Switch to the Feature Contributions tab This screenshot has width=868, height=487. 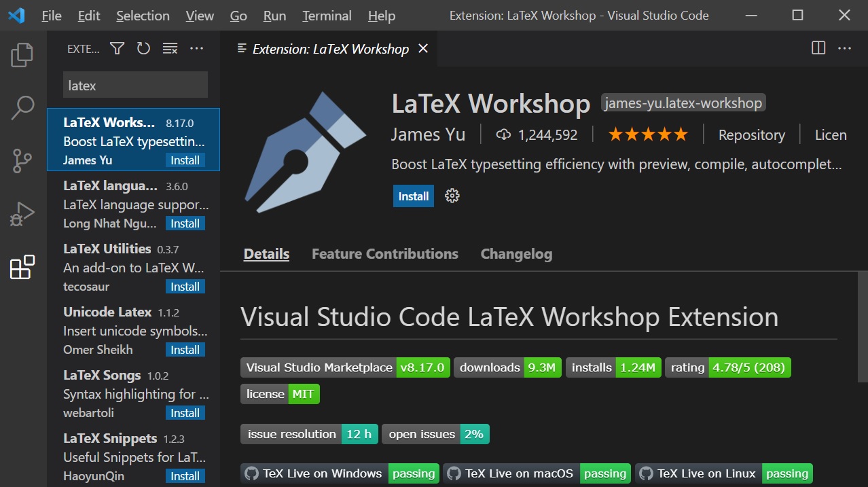pyautogui.click(x=385, y=254)
